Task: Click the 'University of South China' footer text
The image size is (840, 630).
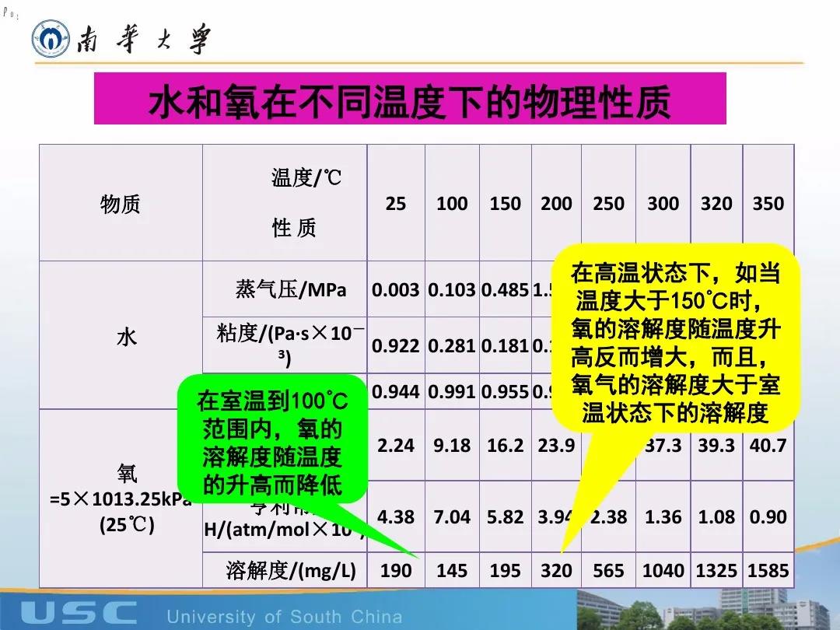Action: pos(285,617)
